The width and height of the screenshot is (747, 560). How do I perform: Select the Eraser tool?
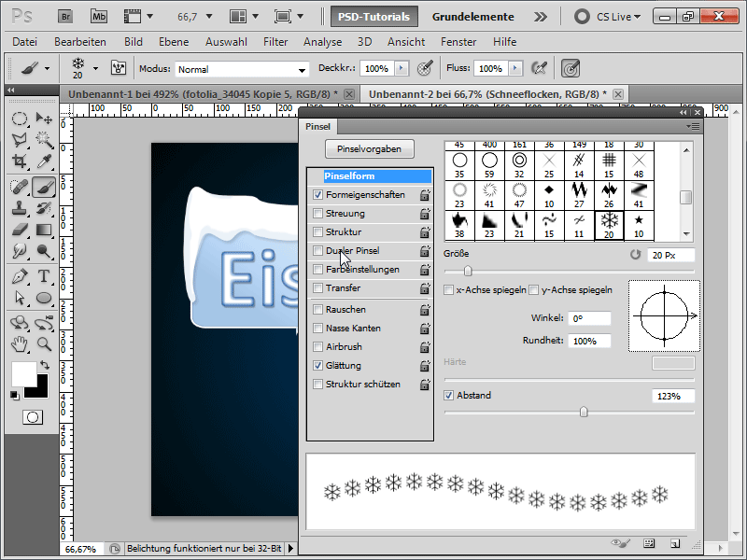click(19, 230)
